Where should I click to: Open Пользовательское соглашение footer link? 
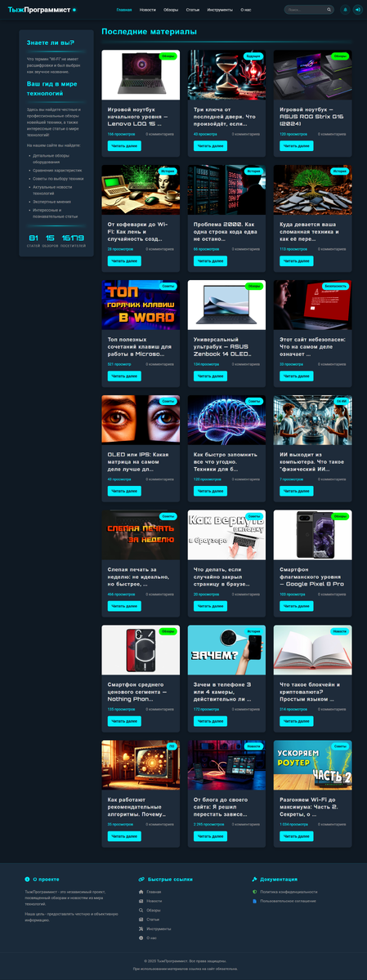click(284, 901)
